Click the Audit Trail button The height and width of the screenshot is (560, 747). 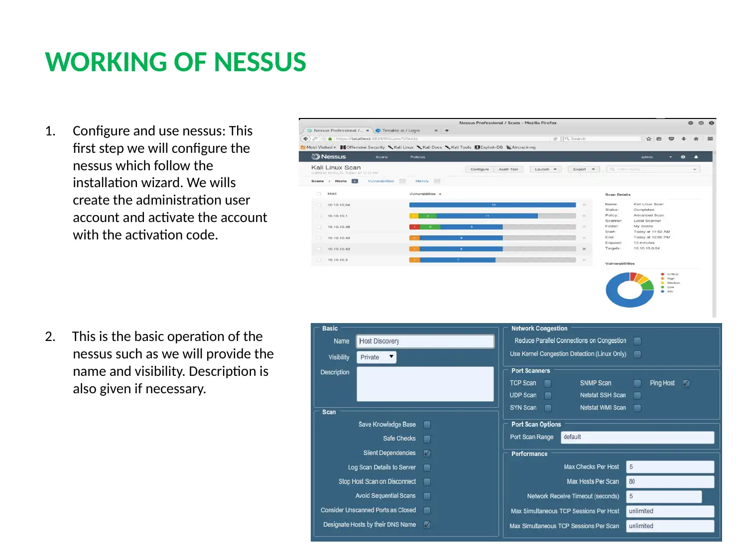pyautogui.click(x=508, y=169)
